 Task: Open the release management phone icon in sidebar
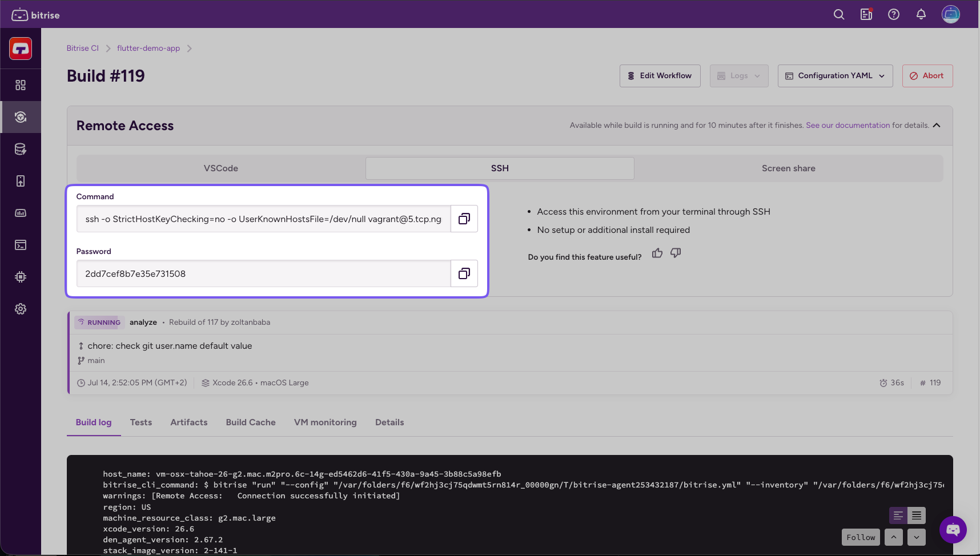21,181
